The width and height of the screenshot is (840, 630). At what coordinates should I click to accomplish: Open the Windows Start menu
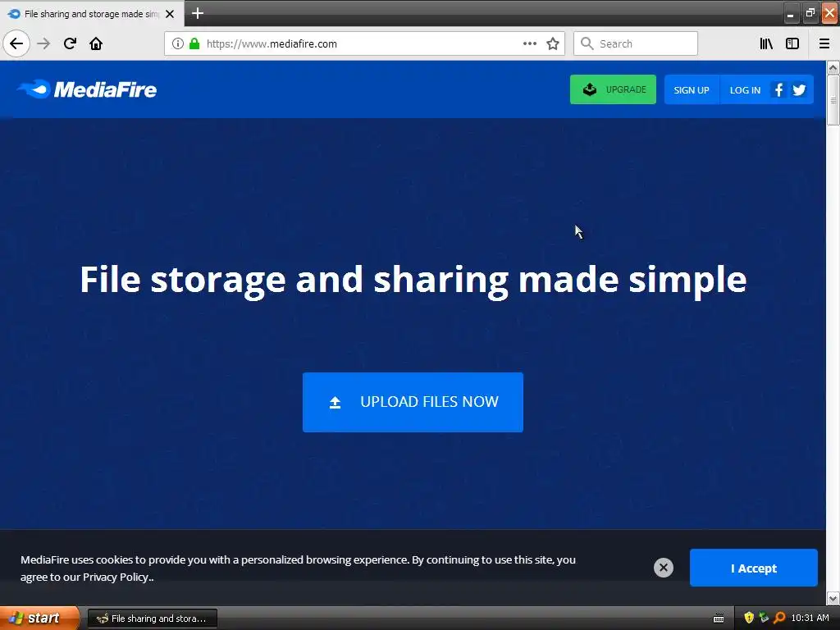[39, 619]
